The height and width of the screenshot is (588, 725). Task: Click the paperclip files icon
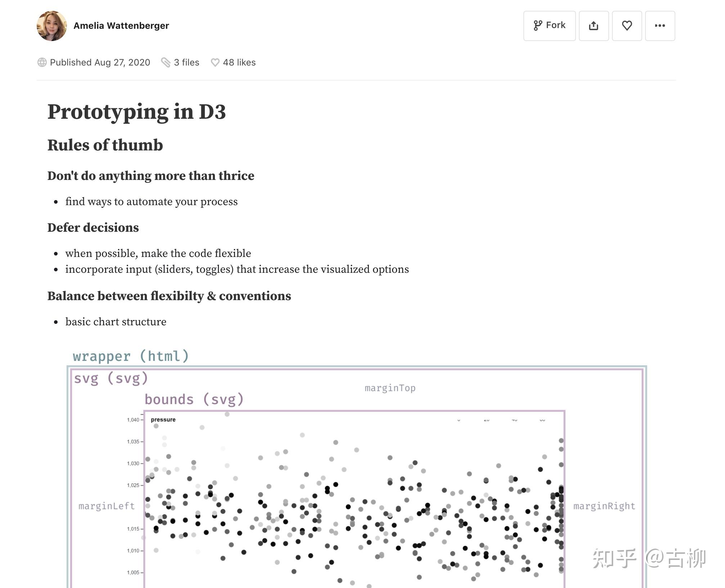pyautogui.click(x=166, y=62)
